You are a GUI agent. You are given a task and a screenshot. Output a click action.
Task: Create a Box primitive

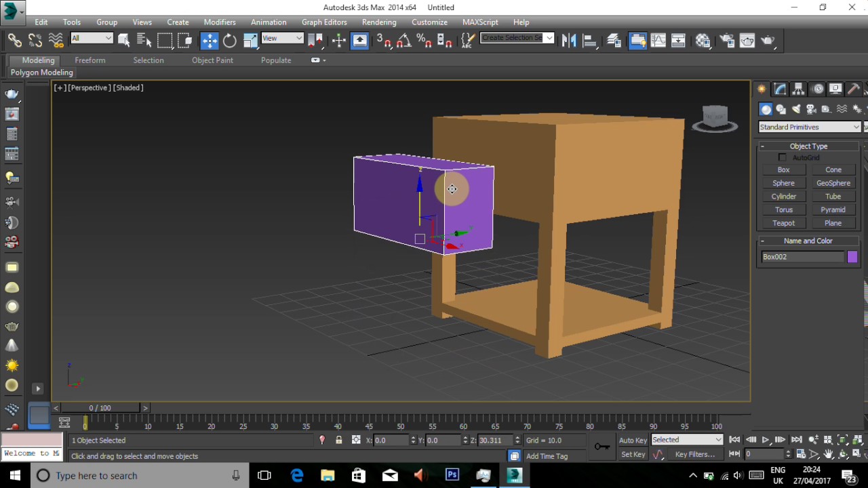(783, 170)
